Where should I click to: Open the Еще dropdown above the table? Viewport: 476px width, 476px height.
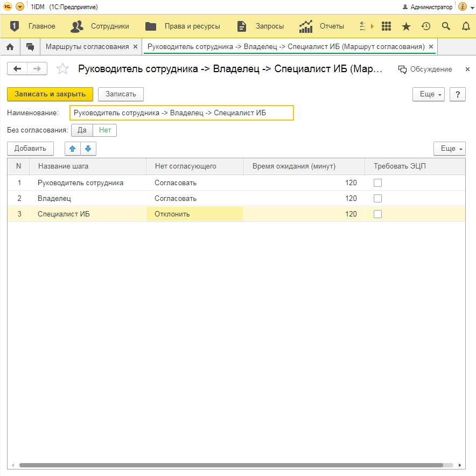click(x=449, y=149)
